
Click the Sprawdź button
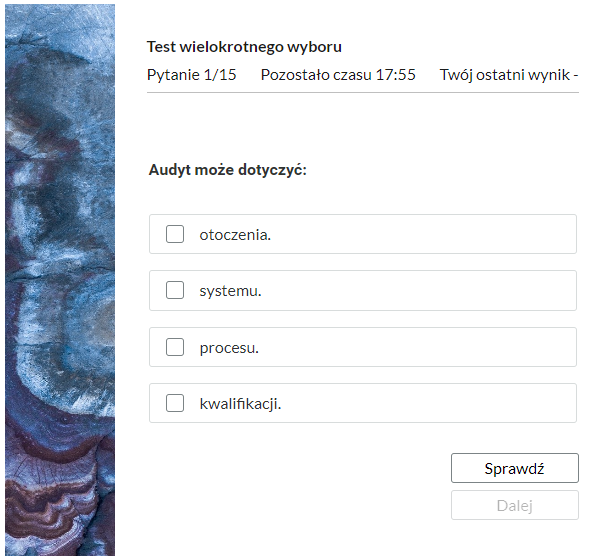514,468
